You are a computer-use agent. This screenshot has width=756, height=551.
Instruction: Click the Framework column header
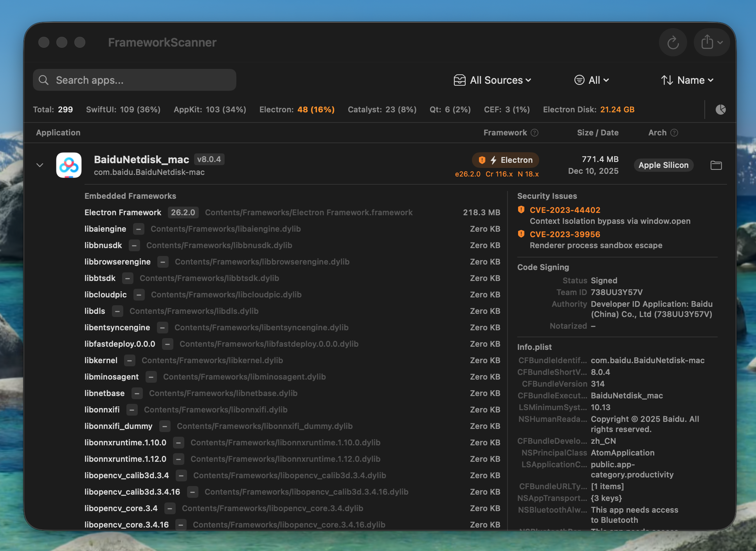[x=505, y=133]
